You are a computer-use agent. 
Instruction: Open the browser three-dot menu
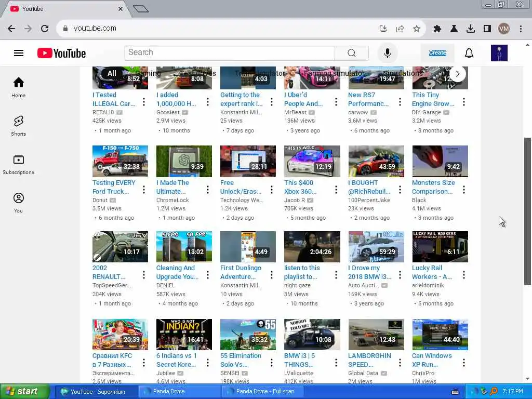[521, 29]
